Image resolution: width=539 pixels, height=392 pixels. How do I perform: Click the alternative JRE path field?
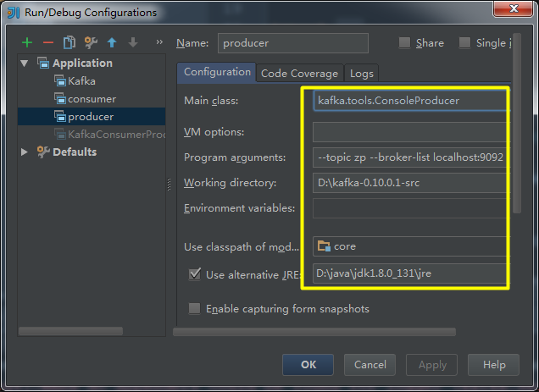click(410, 273)
